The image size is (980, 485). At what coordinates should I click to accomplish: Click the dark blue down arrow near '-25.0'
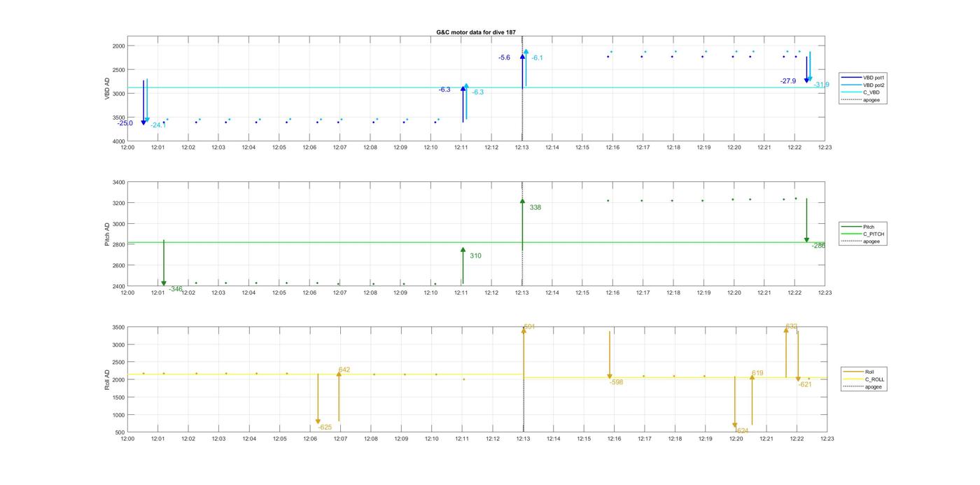143,102
